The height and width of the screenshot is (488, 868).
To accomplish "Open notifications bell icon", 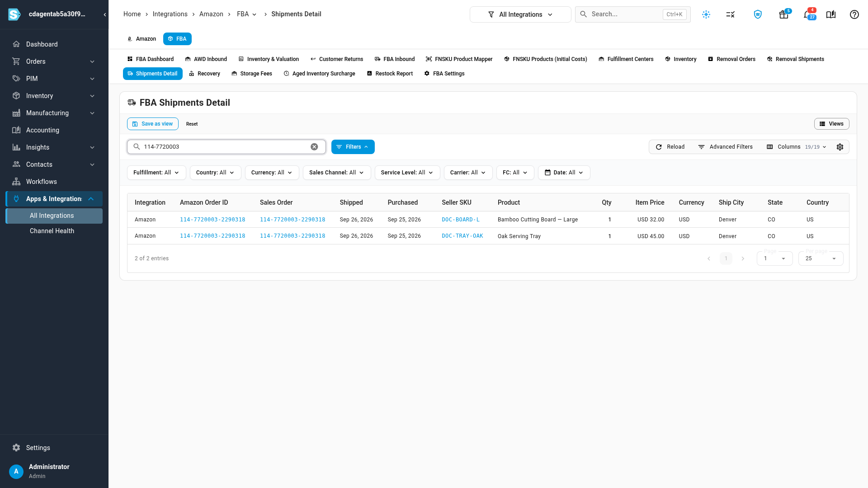I will pos(807,14).
